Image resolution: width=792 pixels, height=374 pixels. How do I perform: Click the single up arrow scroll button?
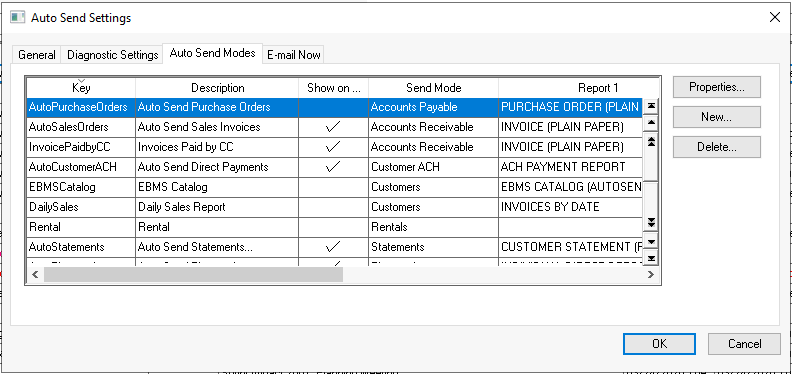click(652, 122)
